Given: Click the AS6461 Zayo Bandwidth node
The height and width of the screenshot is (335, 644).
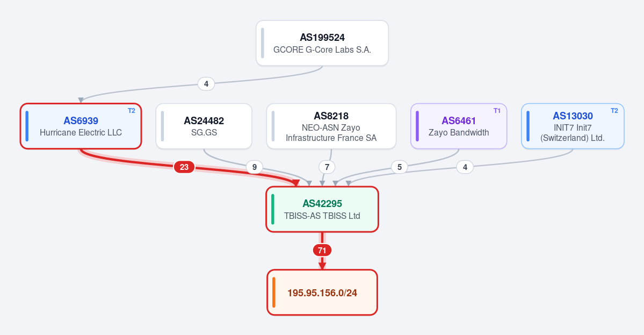Looking at the screenshot, I should [x=459, y=126].
